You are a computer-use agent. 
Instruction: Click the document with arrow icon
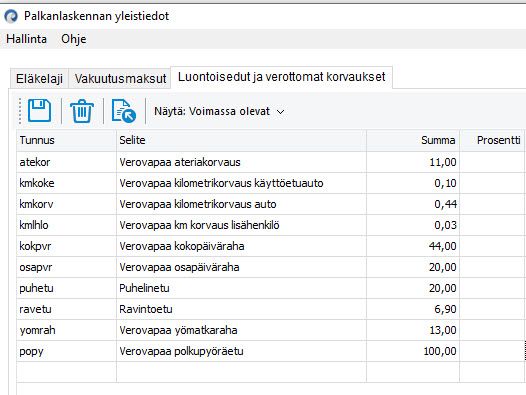coord(124,111)
